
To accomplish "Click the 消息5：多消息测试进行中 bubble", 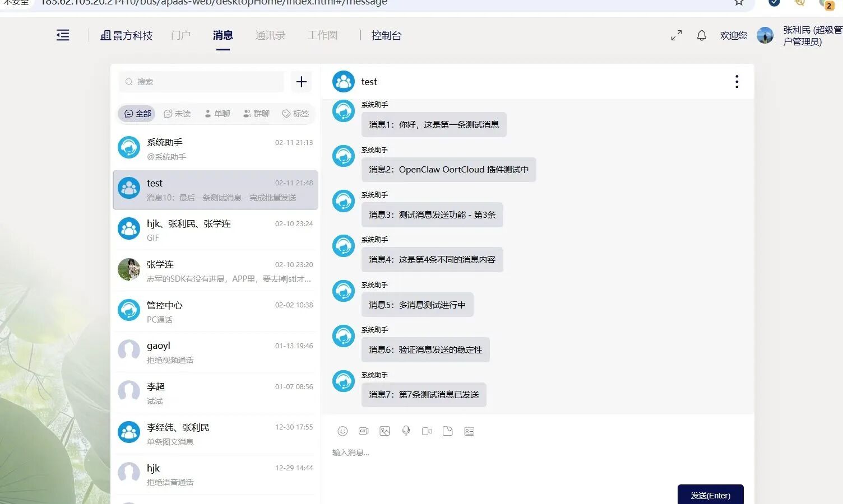I will click(x=418, y=305).
